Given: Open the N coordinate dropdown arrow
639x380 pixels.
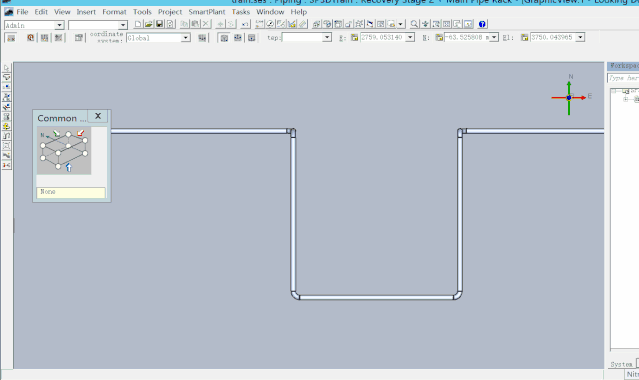Looking at the screenshot, I should click(x=494, y=38).
